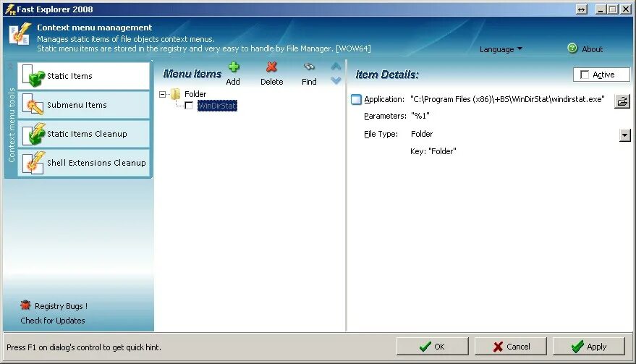636x364 pixels.
Task: Move menu item down with the arrow
Action: click(336, 81)
